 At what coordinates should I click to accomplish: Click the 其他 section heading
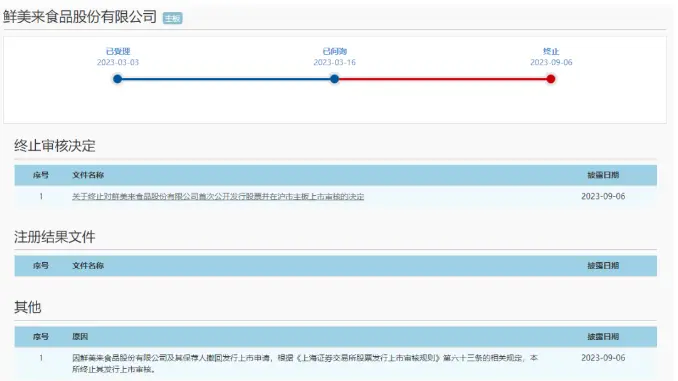(x=27, y=307)
